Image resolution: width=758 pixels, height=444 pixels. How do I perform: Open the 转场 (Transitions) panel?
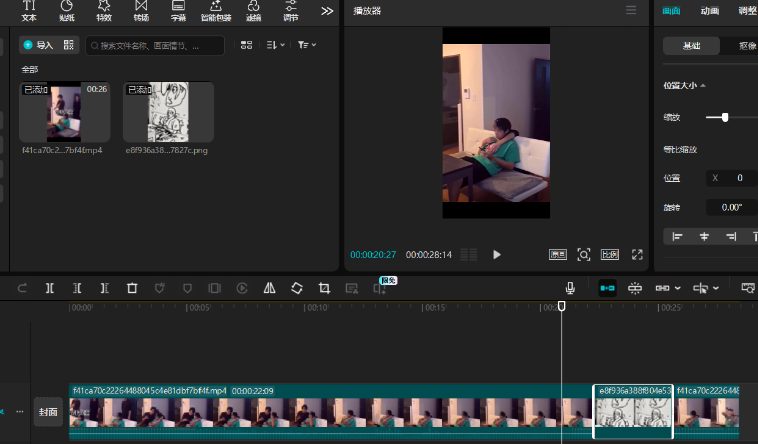141,11
